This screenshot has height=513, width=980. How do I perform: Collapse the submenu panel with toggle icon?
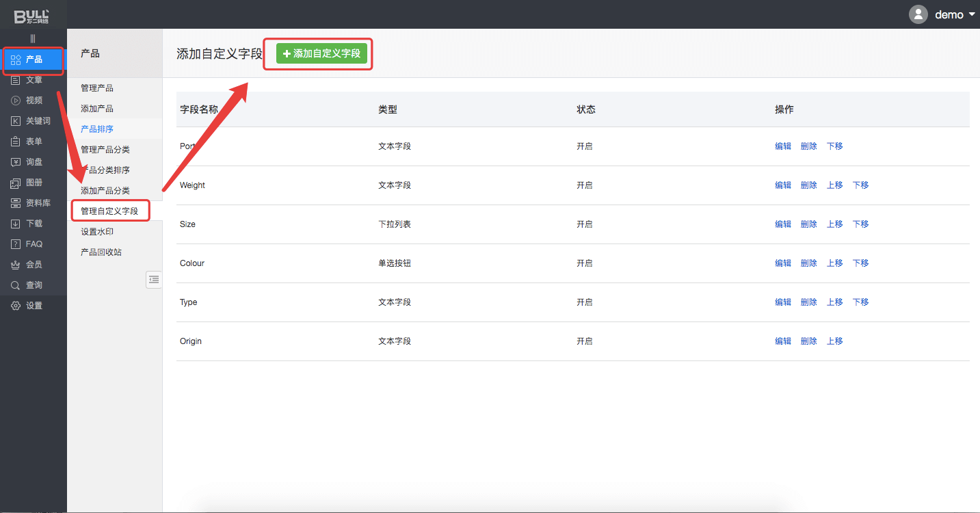click(154, 279)
